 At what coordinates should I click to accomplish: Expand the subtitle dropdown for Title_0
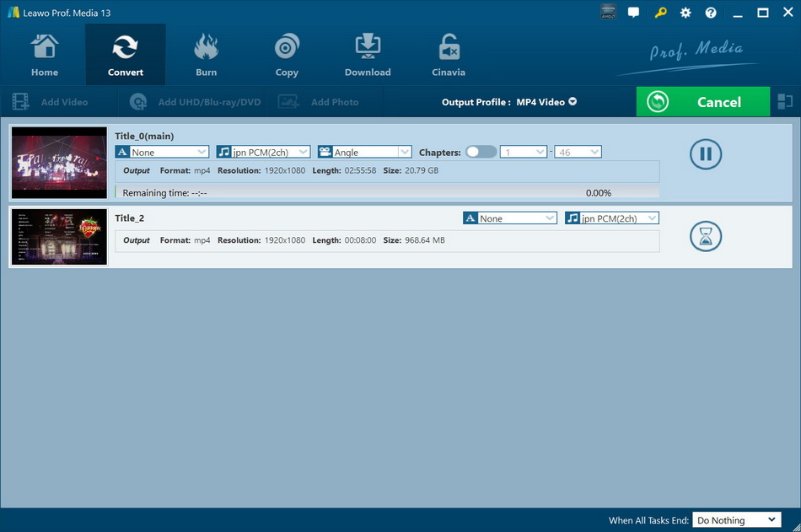click(x=163, y=152)
